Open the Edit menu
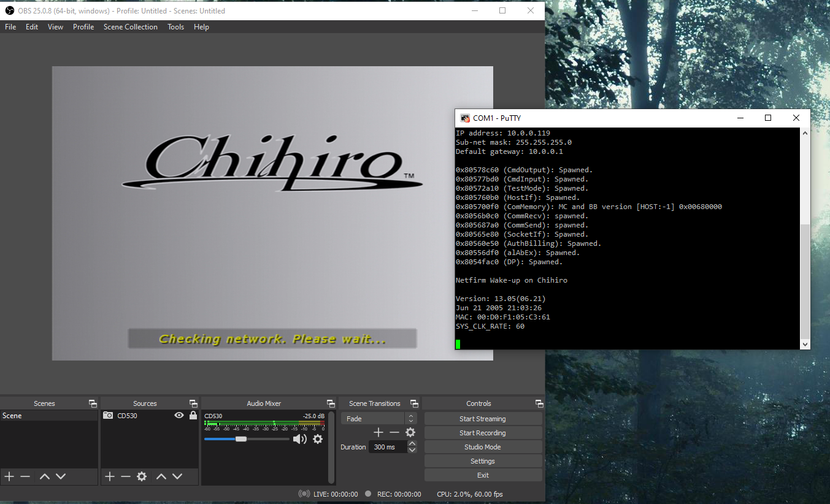This screenshot has height=504, width=830. pos(32,27)
